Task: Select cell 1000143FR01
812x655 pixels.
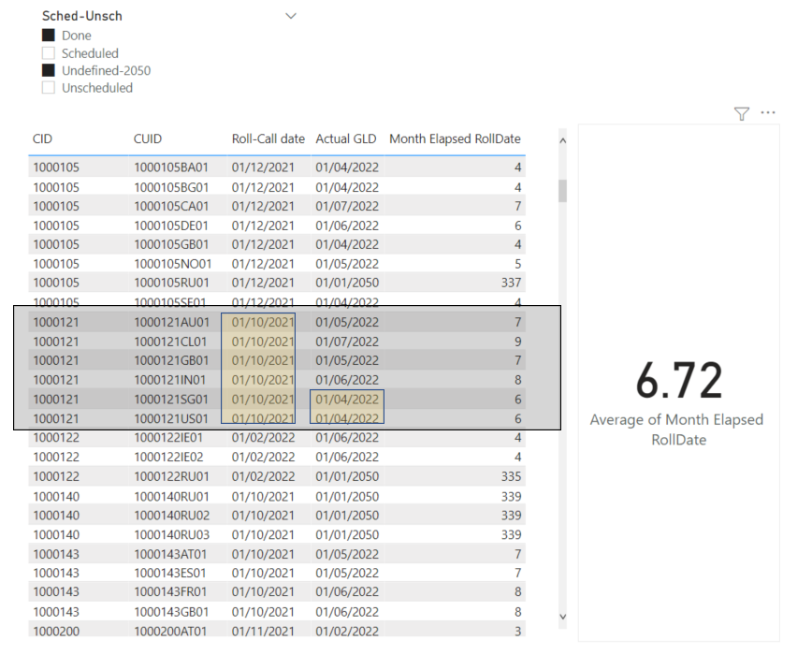Action: (x=170, y=591)
